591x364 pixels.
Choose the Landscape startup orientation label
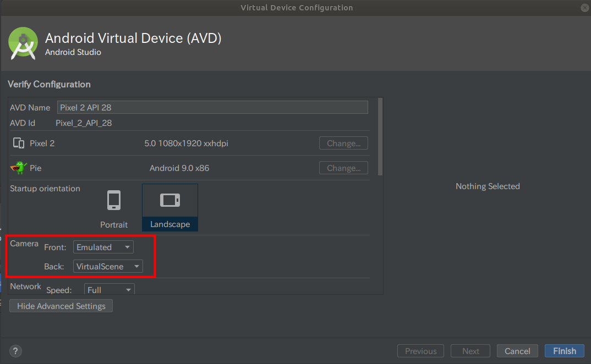tap(170, 224)
